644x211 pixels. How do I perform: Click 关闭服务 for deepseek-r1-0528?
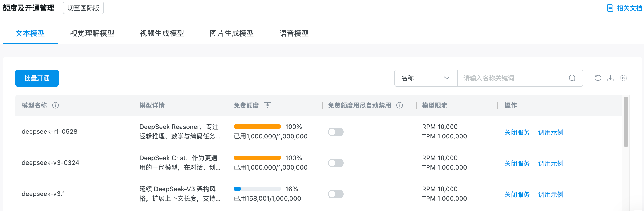click(x=517, y=132)
